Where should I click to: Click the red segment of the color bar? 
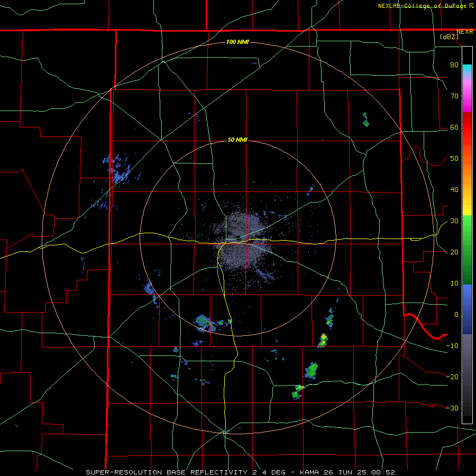click(467, 127)
